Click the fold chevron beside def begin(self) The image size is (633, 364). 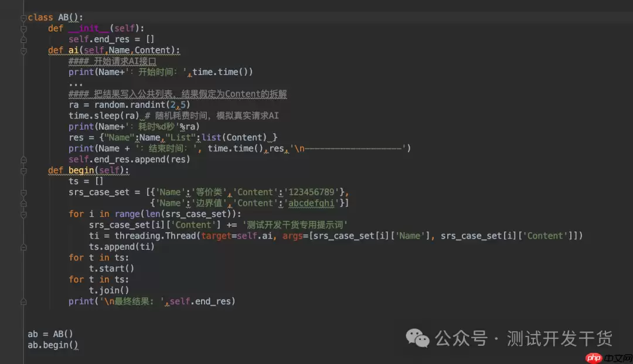coord(23,170)
